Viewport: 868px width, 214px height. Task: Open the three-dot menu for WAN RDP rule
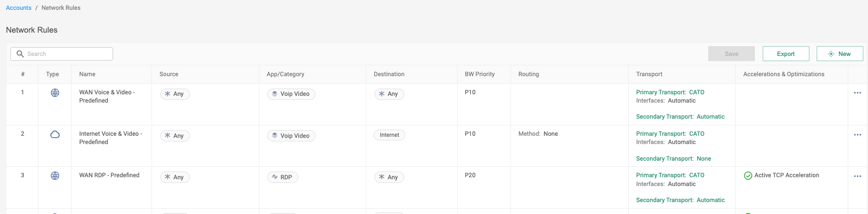857,176
